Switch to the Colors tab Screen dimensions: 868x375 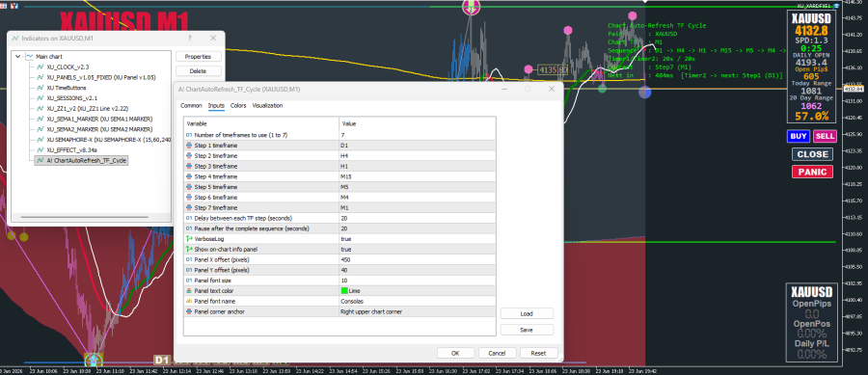tap(238, 106)
